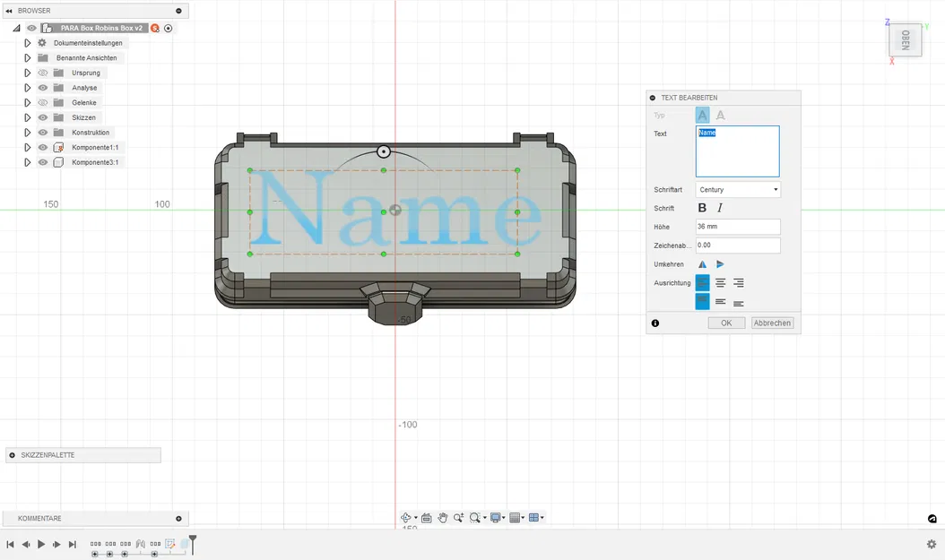945x560 pixels.
Task: Click the info icon in Text Bearbeiten dialog
Action: point(655,323)
